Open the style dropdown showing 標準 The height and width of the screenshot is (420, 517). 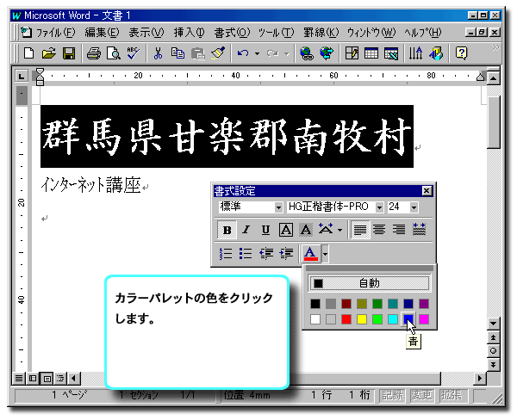[x=278, y=207]
